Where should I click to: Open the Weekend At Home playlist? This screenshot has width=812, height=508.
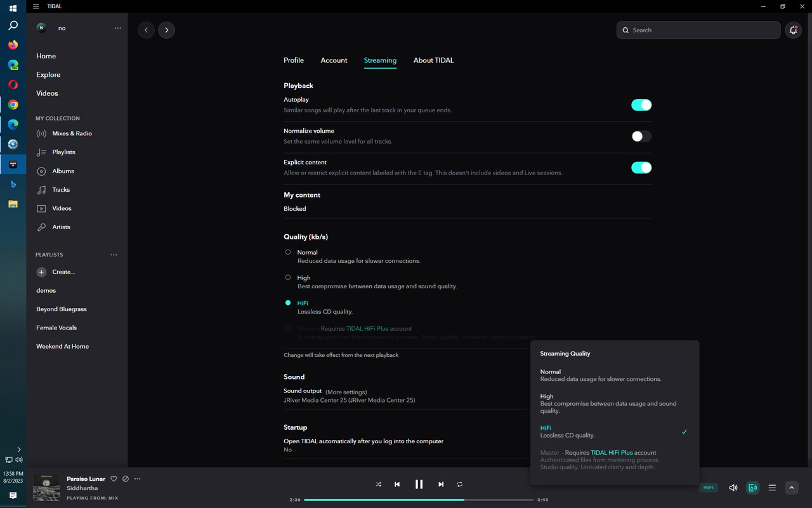(x=62, y=346)
